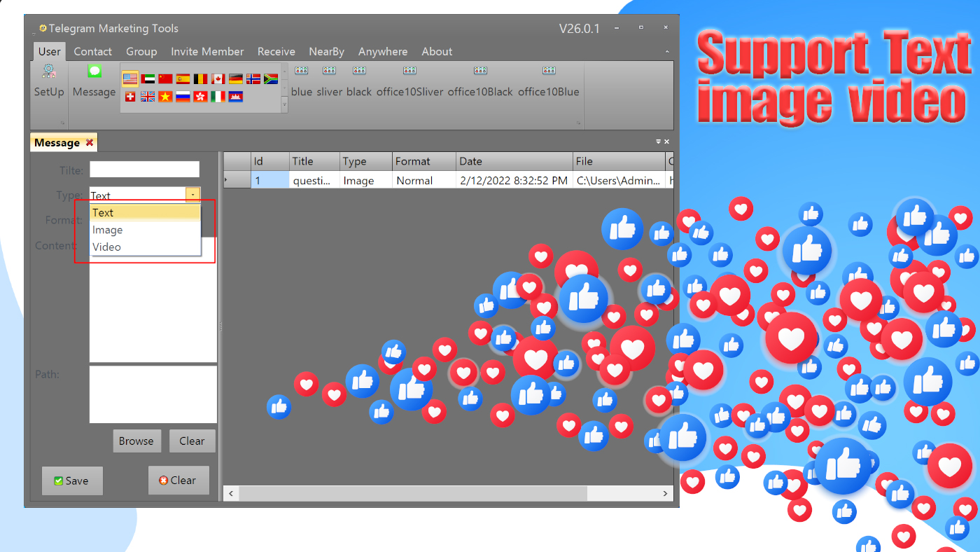The width and height of the screenshot is (980, 552).
Task: Switch to the Invite Member tab
Action: (x=207, y=51)
